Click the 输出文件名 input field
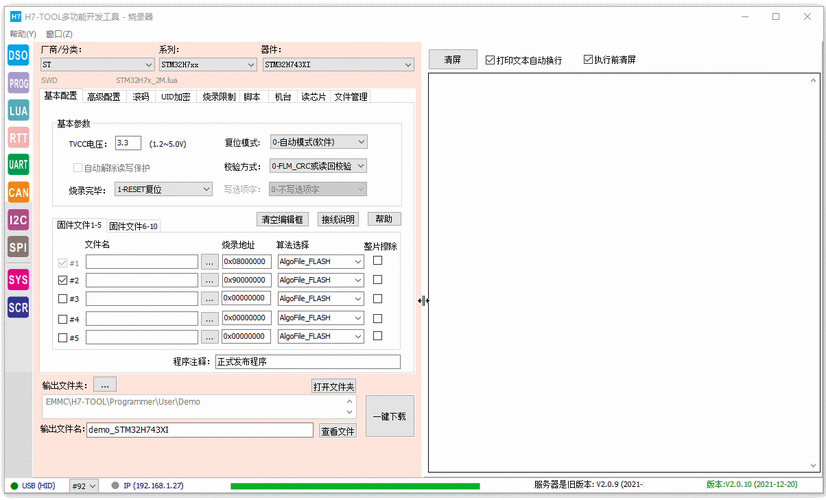The image size is (826, 500). point(200,430)
